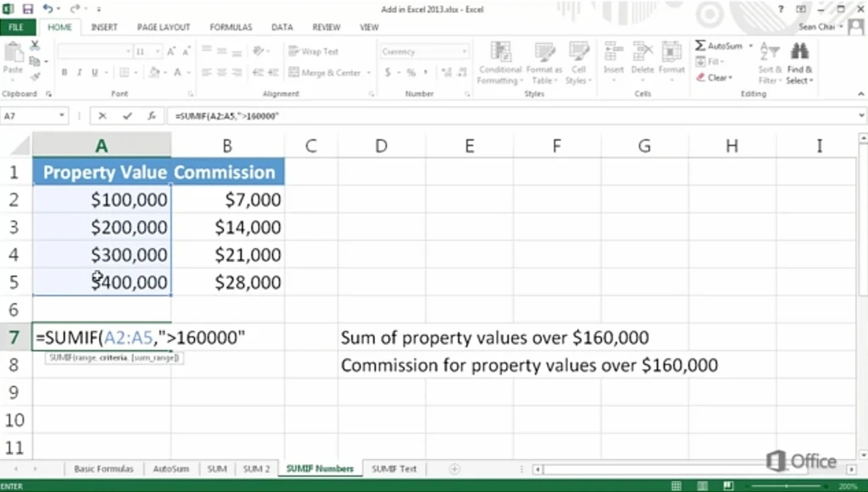The image size is (868, 492).
Task: Switch to the DATA tab
Action: coord(281,27)
